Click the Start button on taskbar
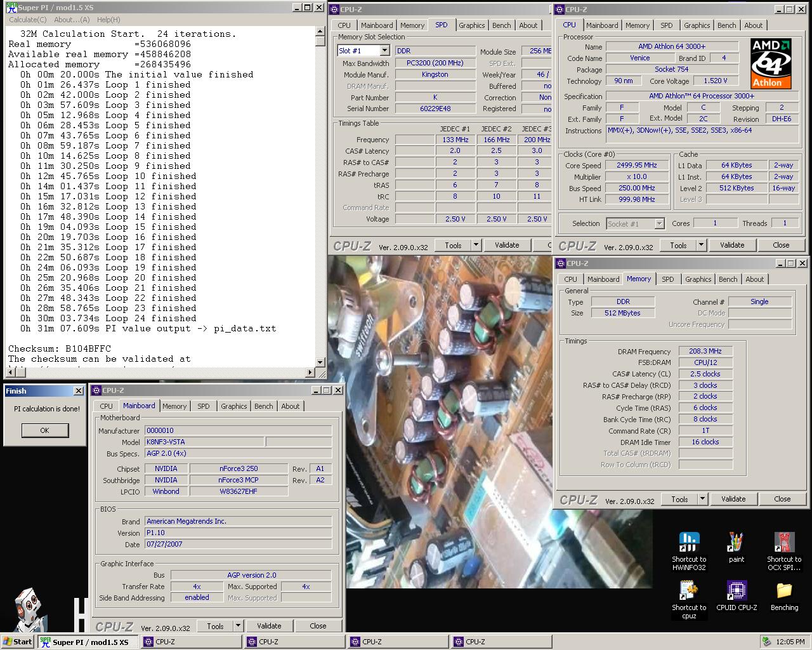The height and width of the screenshot is (650, 812). [x=18, y=642]
